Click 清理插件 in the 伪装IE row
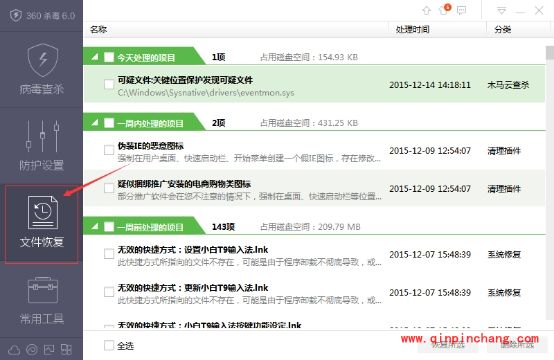 tap(504, 151)
